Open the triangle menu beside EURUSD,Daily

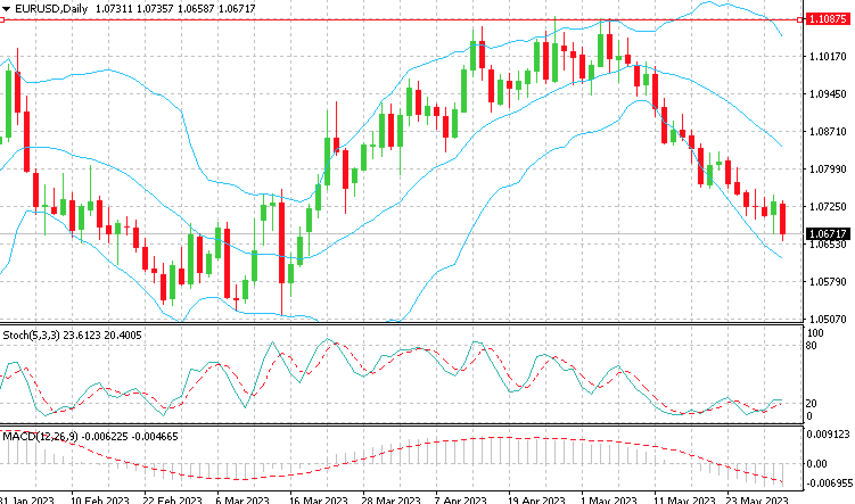[x=6, y=9]
